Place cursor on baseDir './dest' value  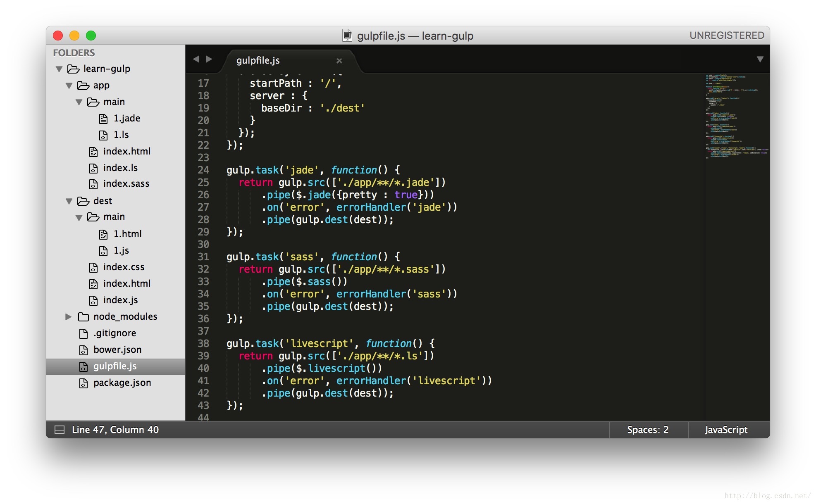click(342, 108)
